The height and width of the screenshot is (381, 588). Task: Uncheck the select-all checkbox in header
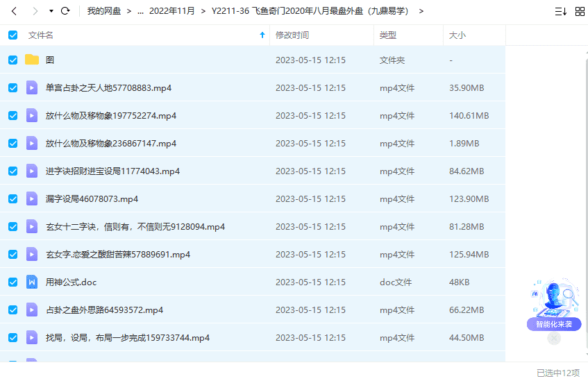pos(12,35)
